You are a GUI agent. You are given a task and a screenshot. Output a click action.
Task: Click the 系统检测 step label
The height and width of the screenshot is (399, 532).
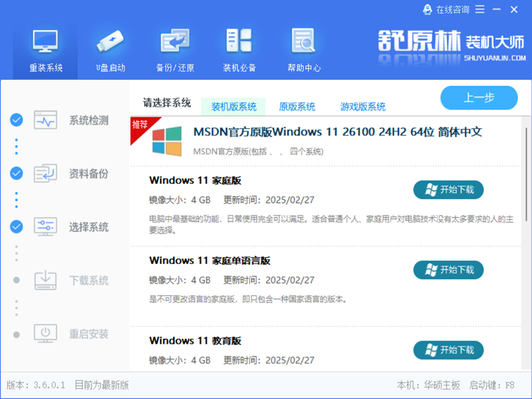click(88, 120)
